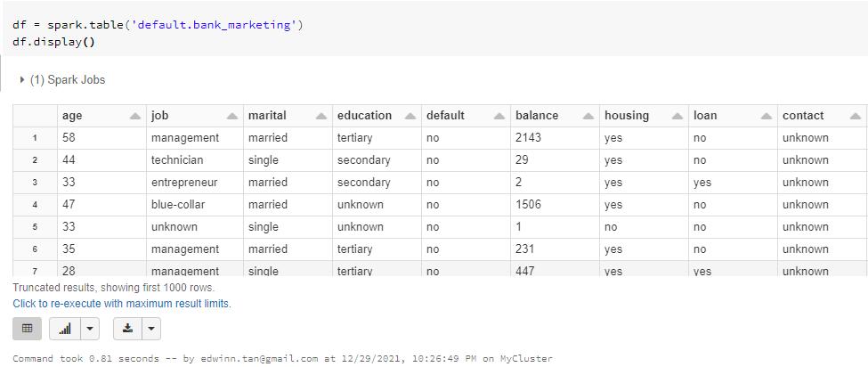The width and height of the screenshot is (868, 367).
Task: Sort by the housing column arrow
Action: pos(677,117)
